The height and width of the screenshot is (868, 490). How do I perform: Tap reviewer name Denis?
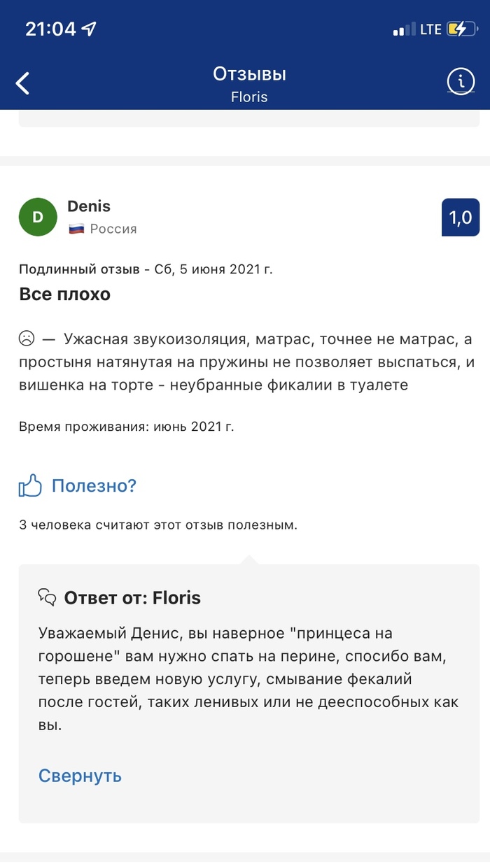[89, 206]
